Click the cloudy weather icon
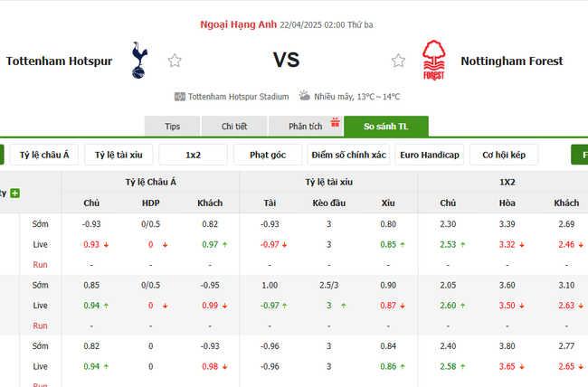This screenshot has width=588, height=387. [x=305, y=95]
